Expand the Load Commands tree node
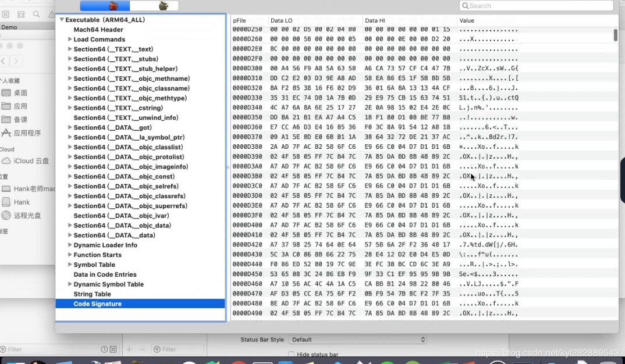Image resolution: width=625 pixels, height=364 pixels. pos(69,39)
